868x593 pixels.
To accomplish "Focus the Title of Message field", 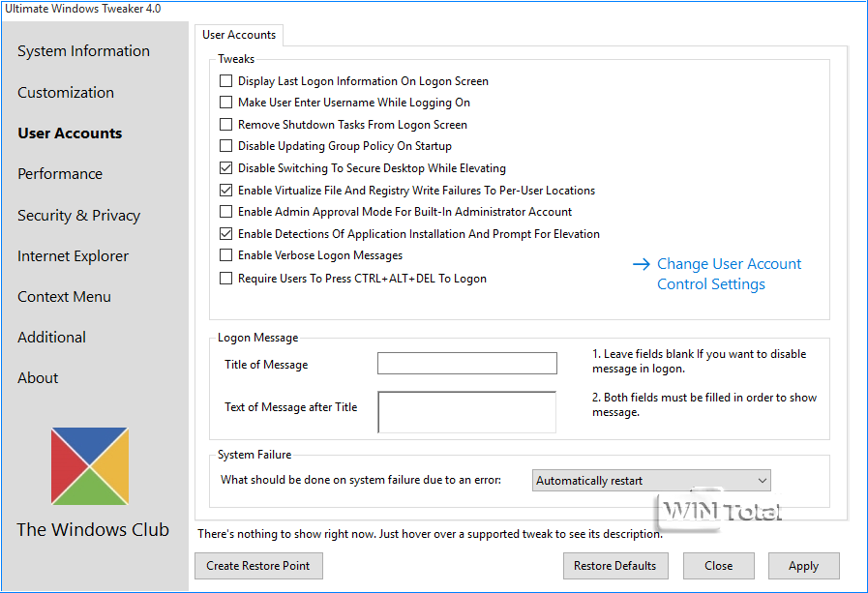I will 467,364.
